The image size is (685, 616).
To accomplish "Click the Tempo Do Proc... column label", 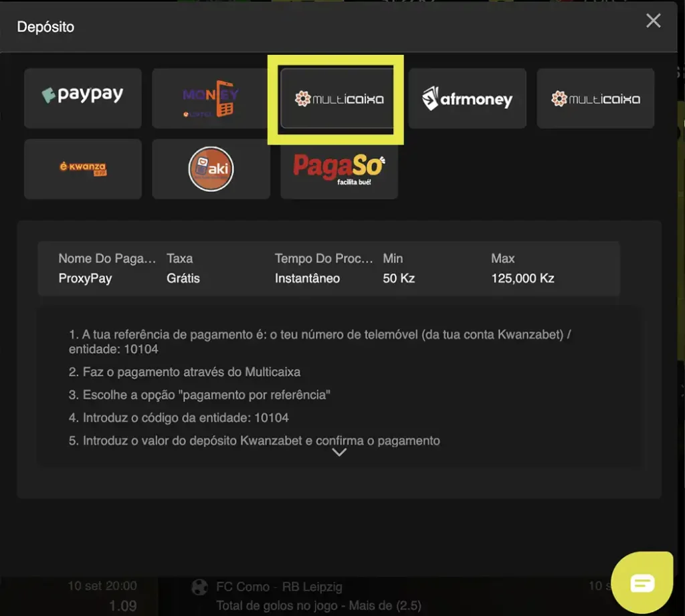I will pyautogui.click(x=324, y=258).
